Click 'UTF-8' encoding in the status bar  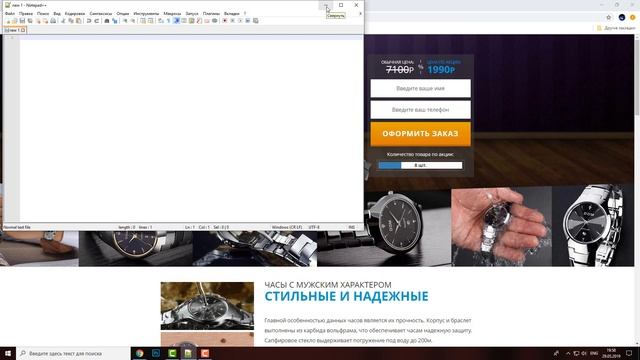click(x=314, y=227)
